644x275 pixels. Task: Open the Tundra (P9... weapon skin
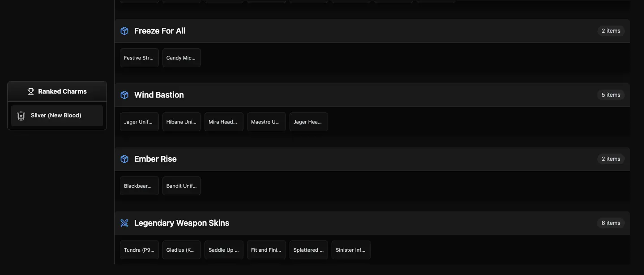pyautogui.click(x=139, y=250)
